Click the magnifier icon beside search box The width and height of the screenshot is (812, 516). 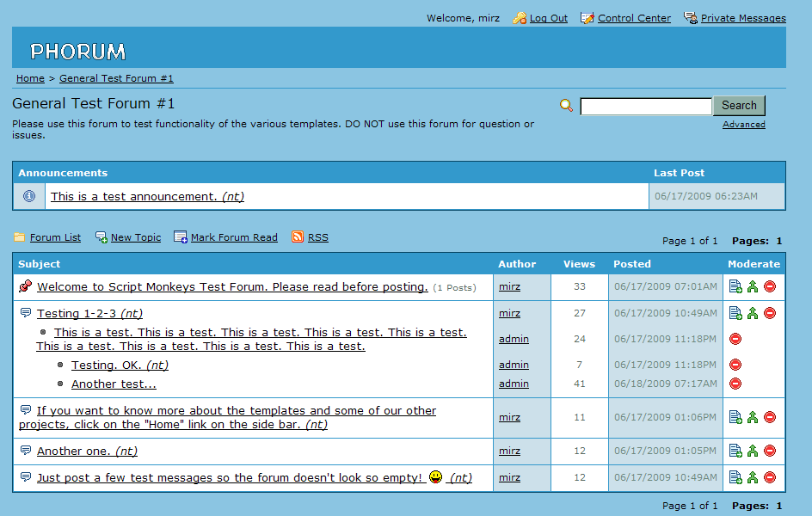[x=567, y=106]
